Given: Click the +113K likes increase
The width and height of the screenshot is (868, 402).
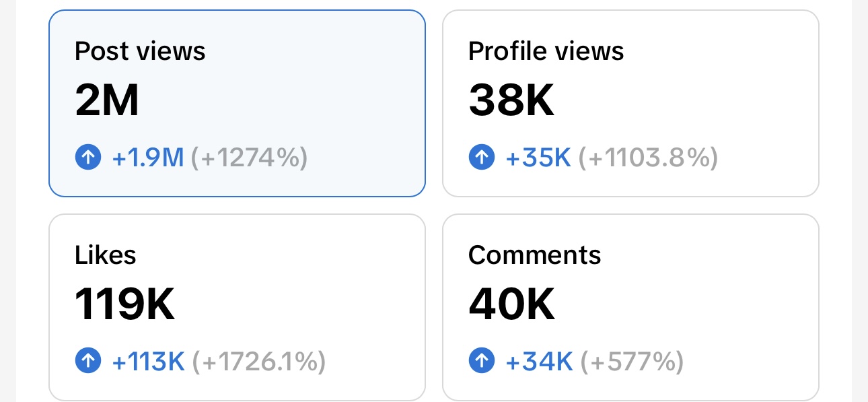Looking at the screenshot, I should point(148,362).
